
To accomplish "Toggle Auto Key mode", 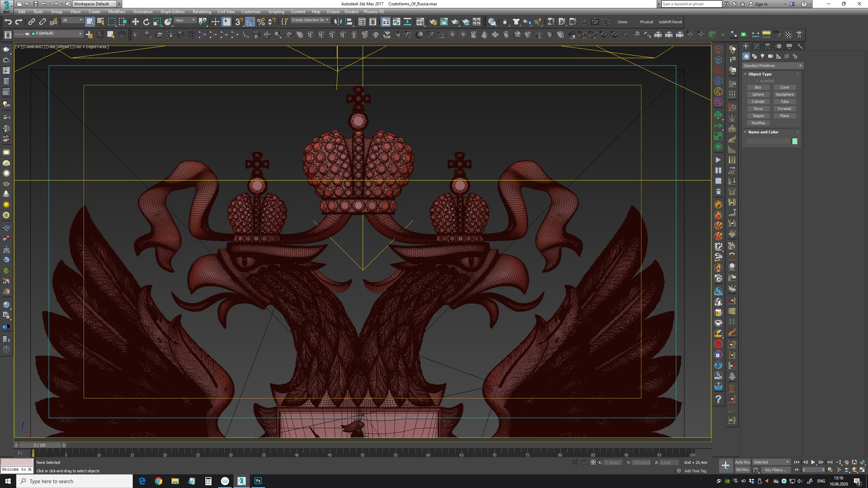I will coord(742,462).
